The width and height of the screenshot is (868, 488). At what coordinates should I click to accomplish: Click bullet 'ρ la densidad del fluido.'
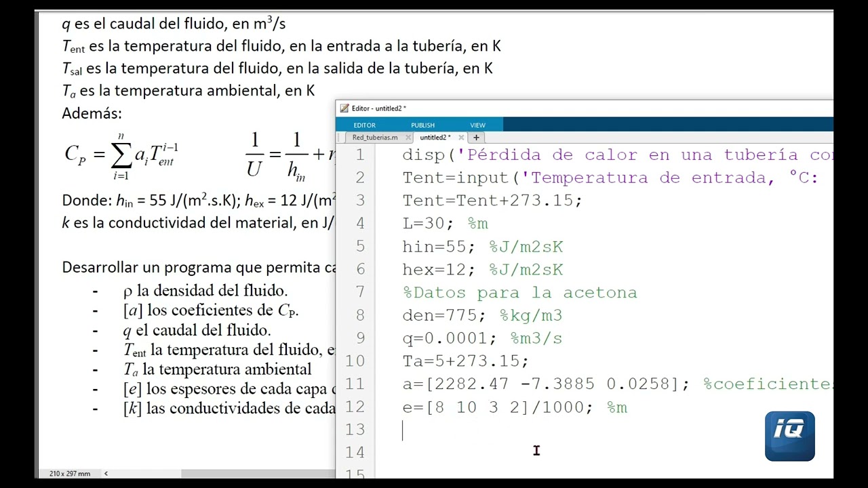(x=205, y=291)
